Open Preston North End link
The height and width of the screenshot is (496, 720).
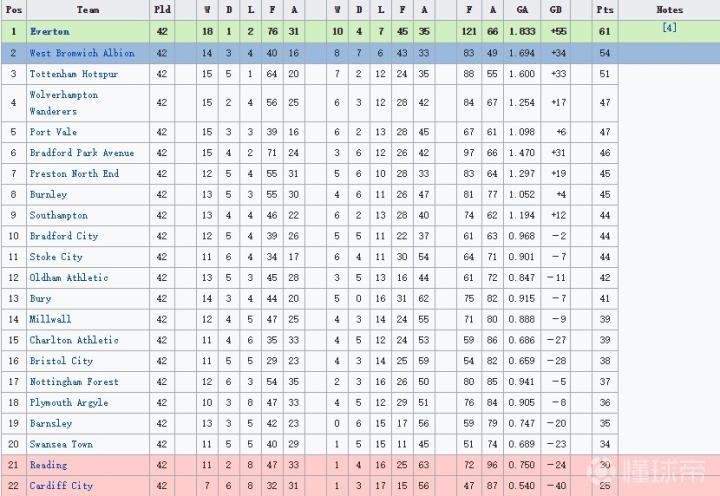click(x=74, y=174)
